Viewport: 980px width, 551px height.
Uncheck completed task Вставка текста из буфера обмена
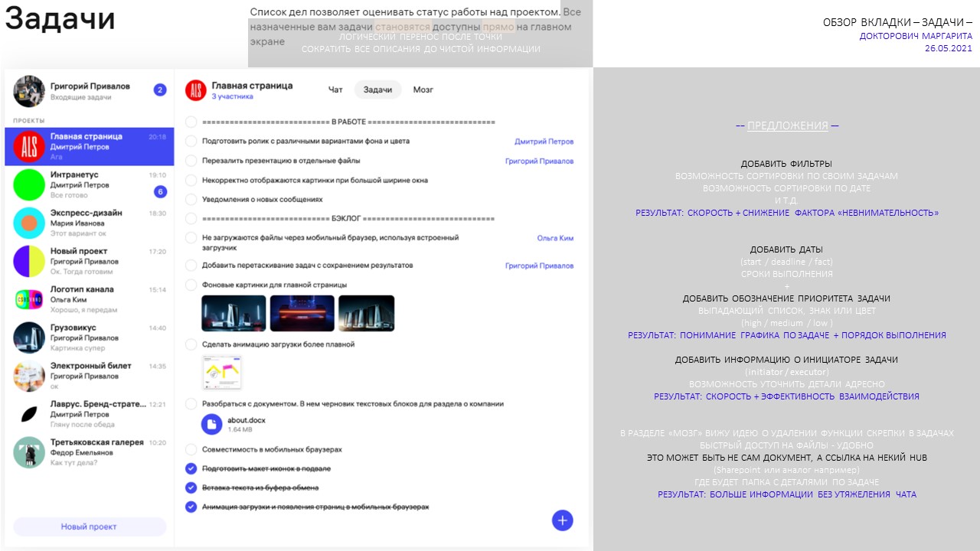tap(191, 487)
